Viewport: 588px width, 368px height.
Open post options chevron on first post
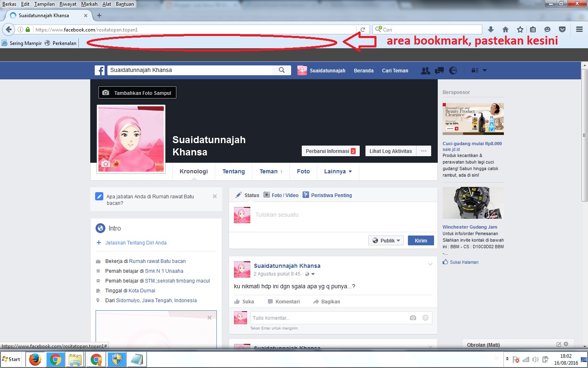click(430, 265)
